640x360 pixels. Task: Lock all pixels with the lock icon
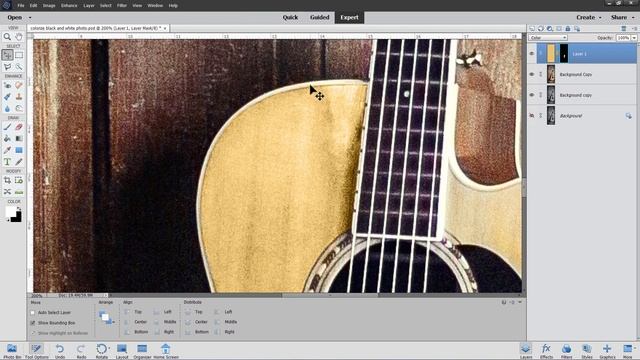click(568, 29)
